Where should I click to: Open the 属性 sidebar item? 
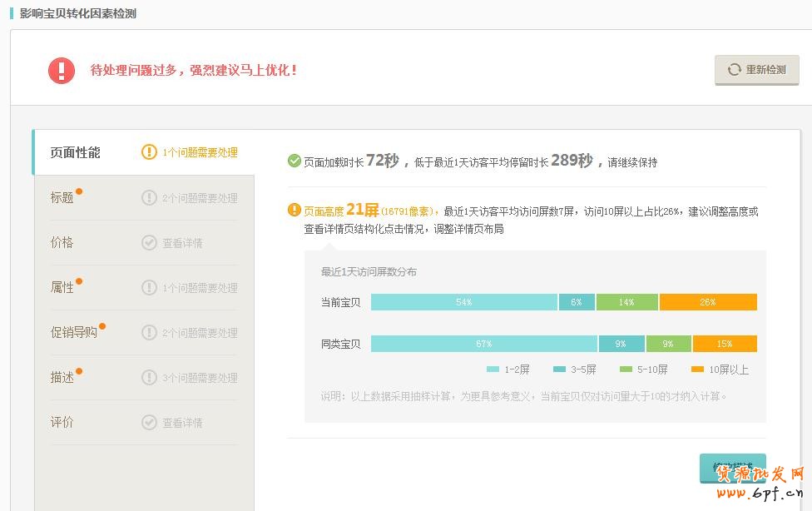click(x=62, y=287)
